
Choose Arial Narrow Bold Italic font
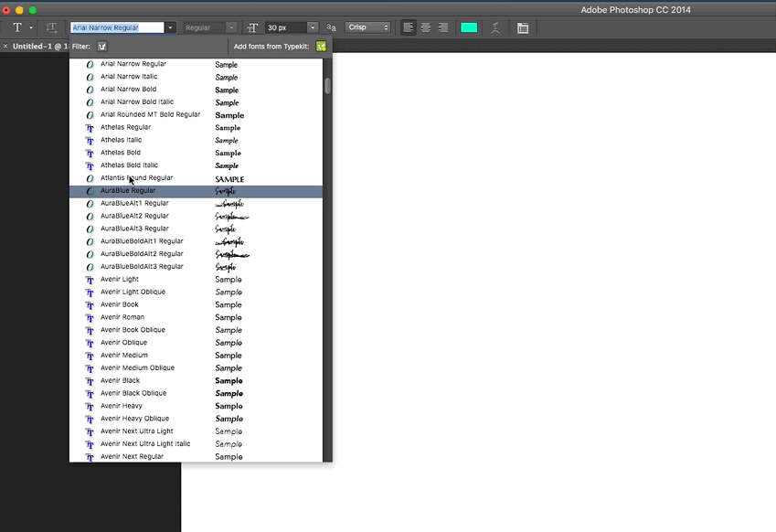(x=196, y=102)
